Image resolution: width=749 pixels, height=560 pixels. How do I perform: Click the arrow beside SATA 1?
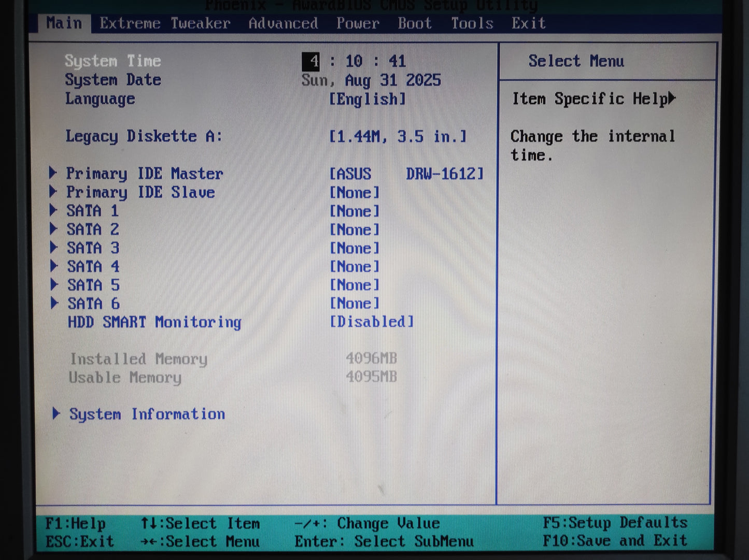(x=53, y=210)
